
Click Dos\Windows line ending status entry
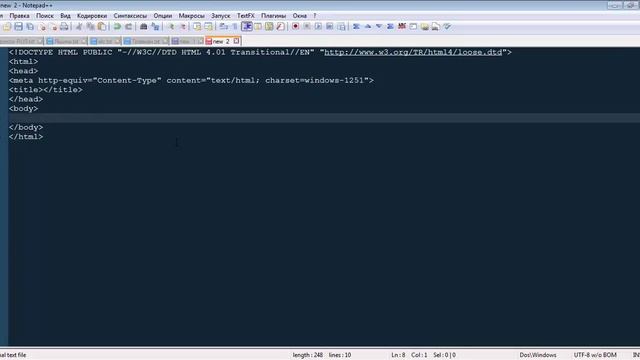[538, 355]
